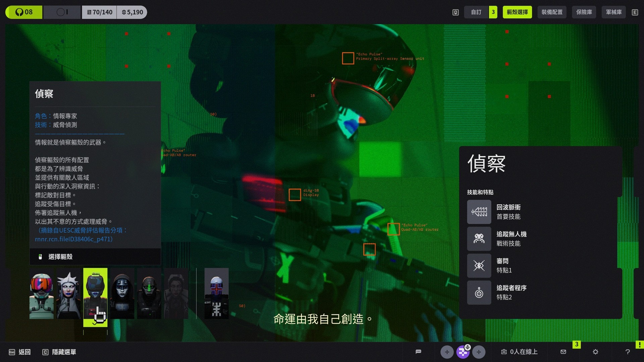This screenshot has height=362, width=644.
Task: Click the 追蹤者程序 trait icon
Action: point(479,292)
